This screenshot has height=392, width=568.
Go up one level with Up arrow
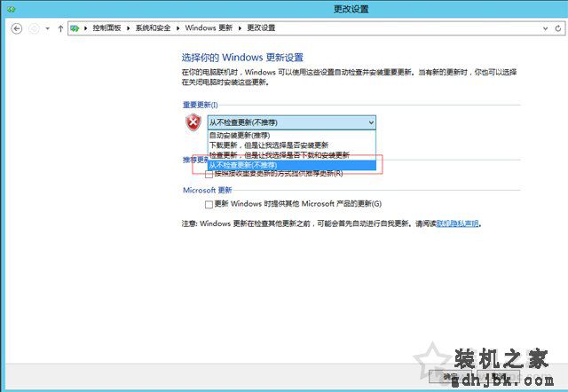pyautogui.click(x=60, y=28)
